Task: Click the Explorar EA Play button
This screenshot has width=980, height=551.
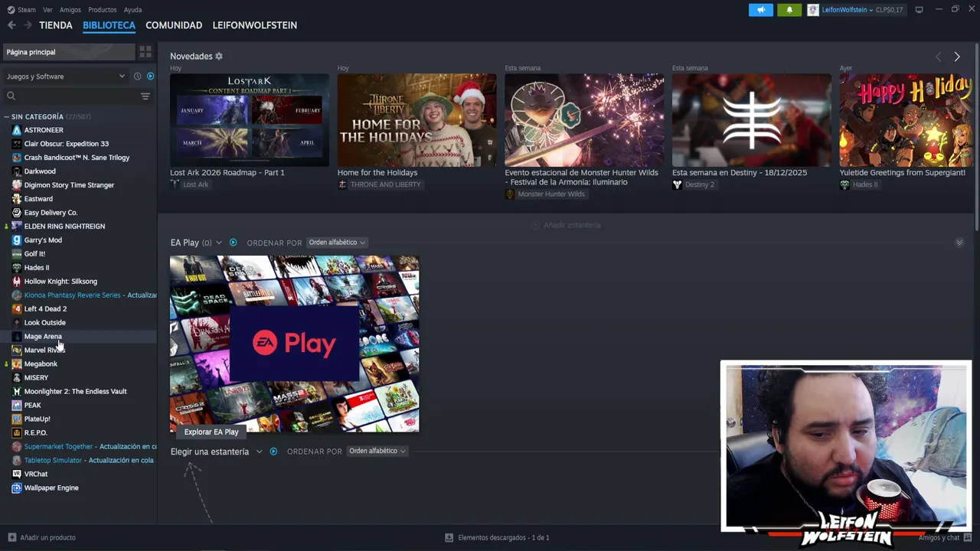Action: (211, 432)
